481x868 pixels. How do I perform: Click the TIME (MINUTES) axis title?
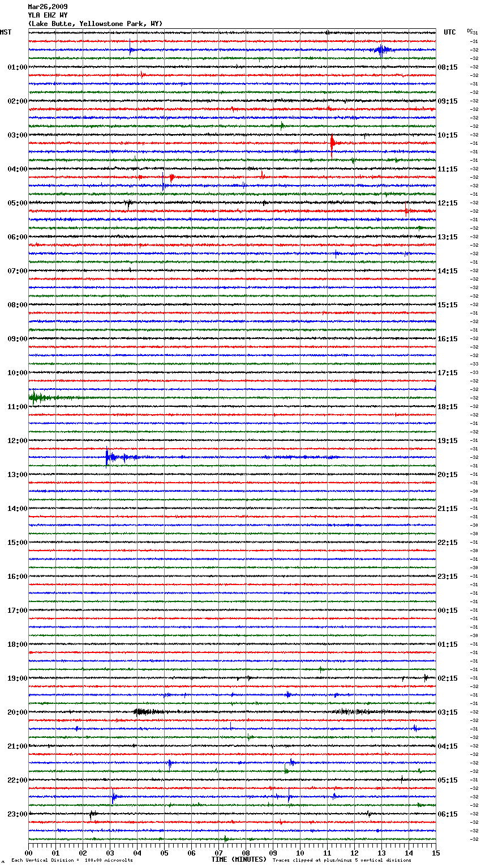click(239, 860)
